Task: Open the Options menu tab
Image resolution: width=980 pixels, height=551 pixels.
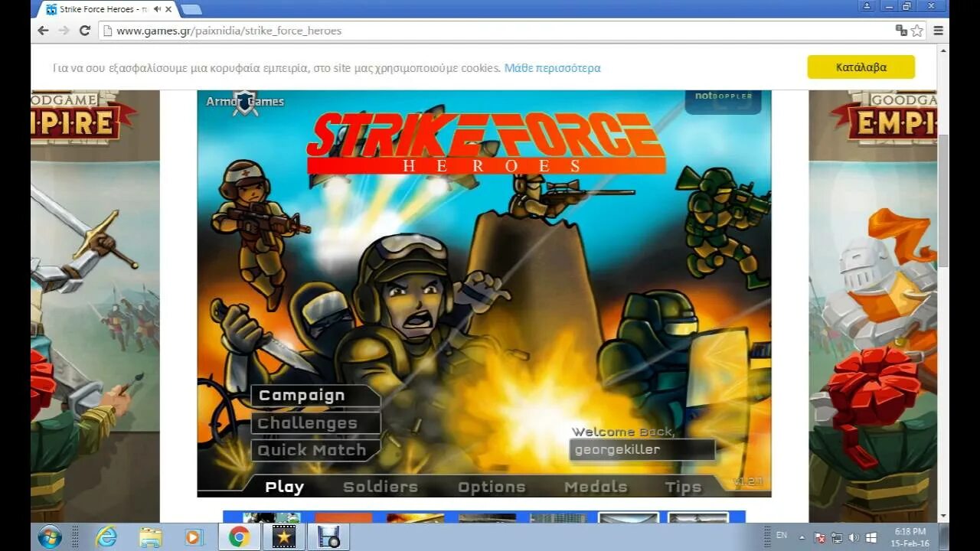Action: pyautogui.click(x=492, y=487)
